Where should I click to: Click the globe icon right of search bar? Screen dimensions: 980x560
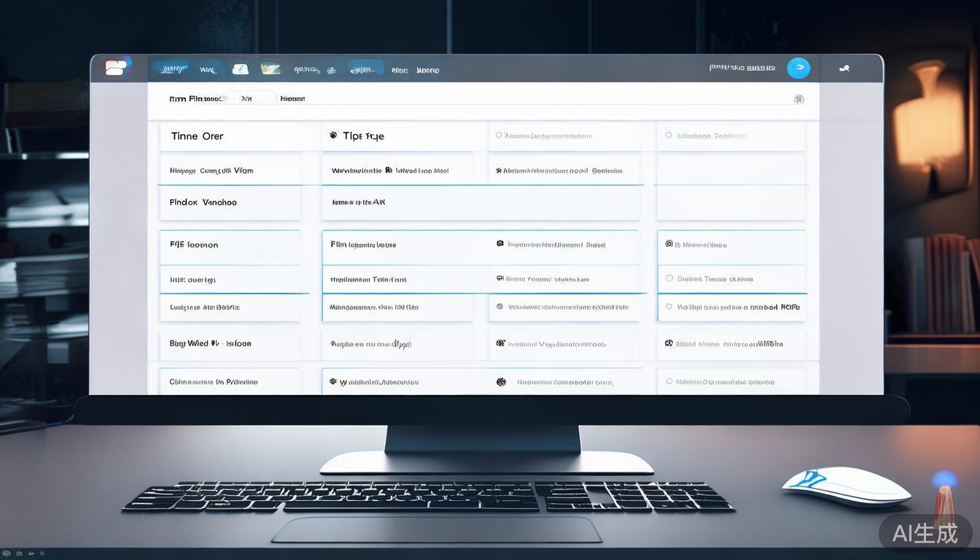[x=798, y=98]
